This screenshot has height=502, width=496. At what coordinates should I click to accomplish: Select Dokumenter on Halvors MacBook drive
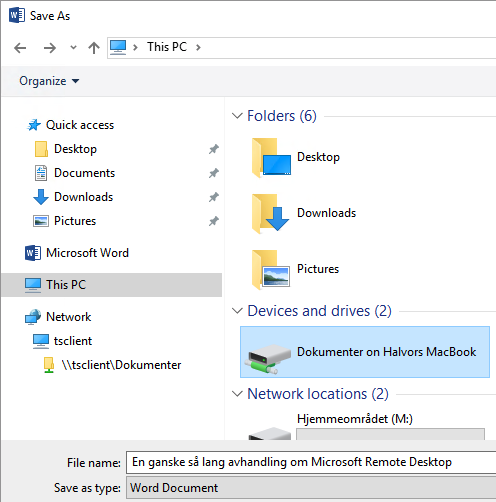[365, 352]
